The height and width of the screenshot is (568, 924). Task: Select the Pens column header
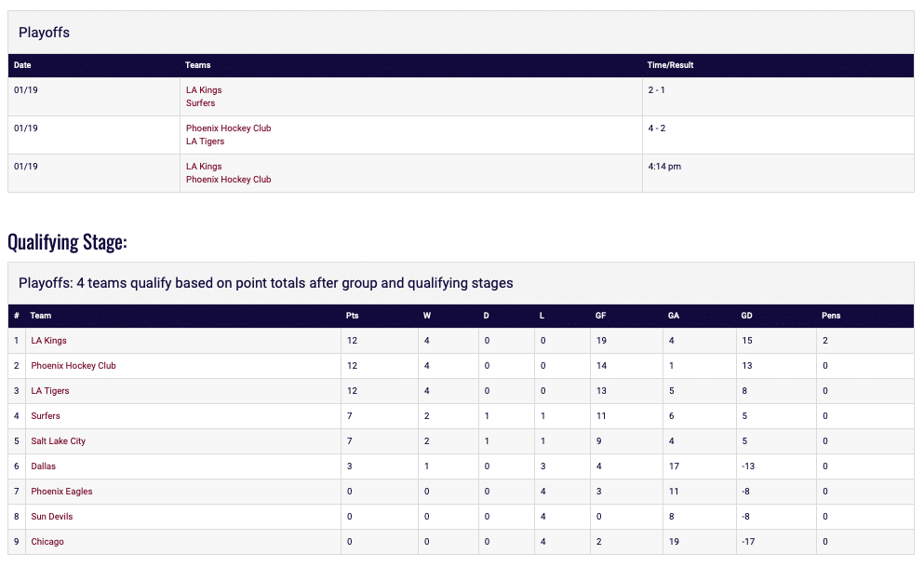pos(831,316)
